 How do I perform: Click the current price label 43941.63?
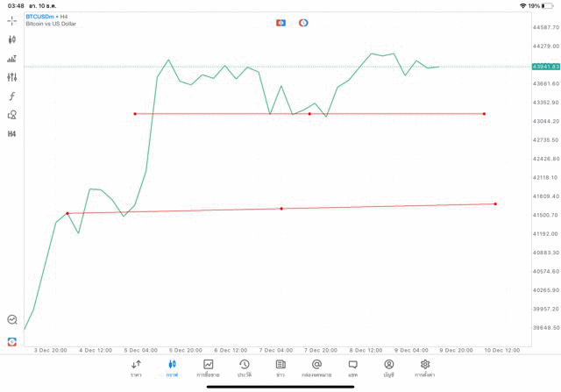pos(545,66)
